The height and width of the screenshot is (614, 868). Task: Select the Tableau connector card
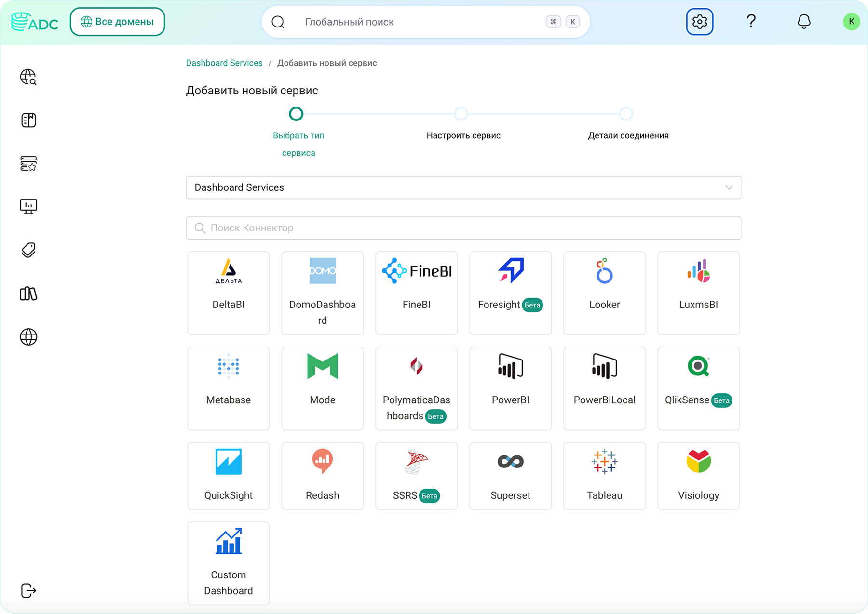604,476
